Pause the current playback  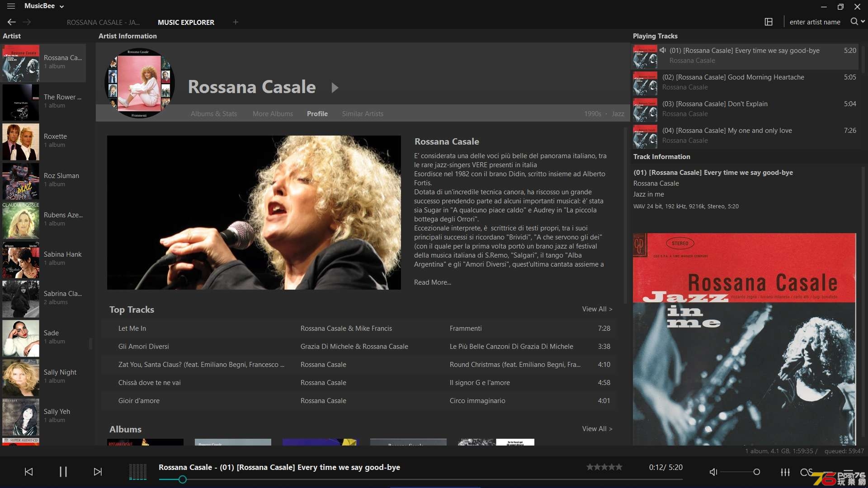63,472
